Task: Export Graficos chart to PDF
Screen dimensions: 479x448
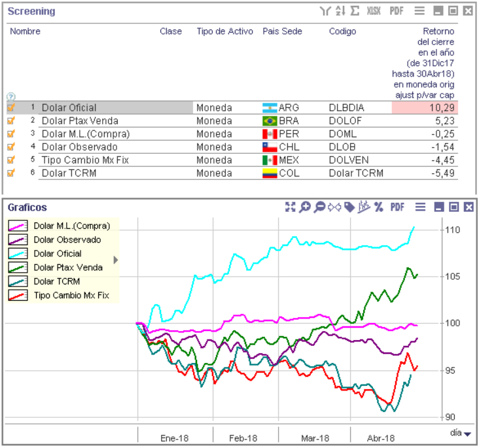Action: 397,207
